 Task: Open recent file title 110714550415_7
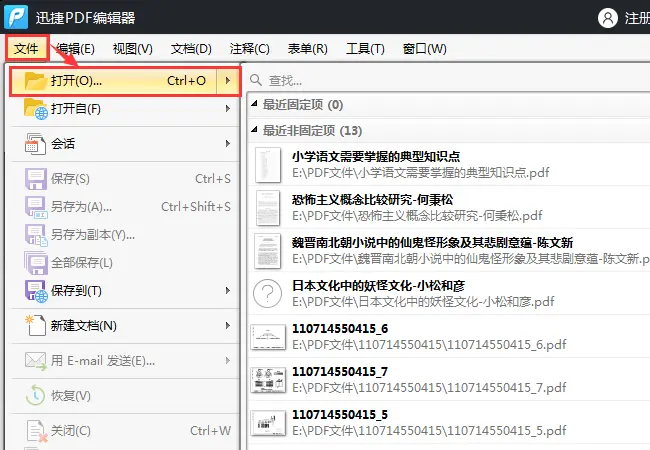coord(340,372)
